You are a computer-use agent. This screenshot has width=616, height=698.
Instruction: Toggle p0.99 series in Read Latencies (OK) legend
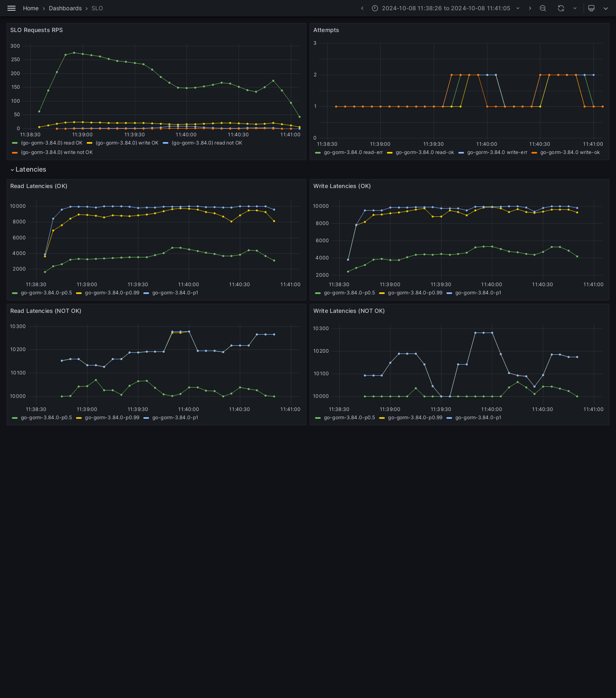pos(112,293)
